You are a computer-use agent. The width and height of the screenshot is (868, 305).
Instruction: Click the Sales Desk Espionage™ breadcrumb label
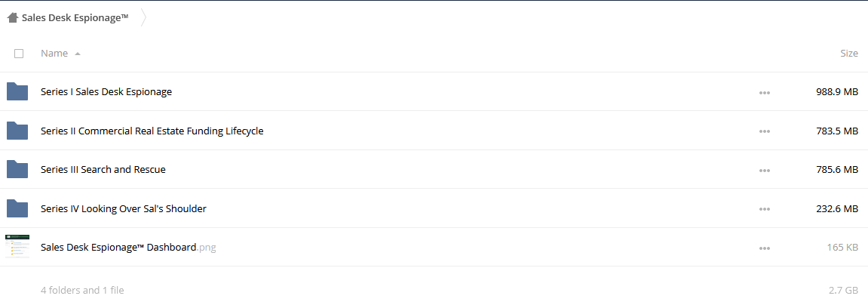click(75, 18)
